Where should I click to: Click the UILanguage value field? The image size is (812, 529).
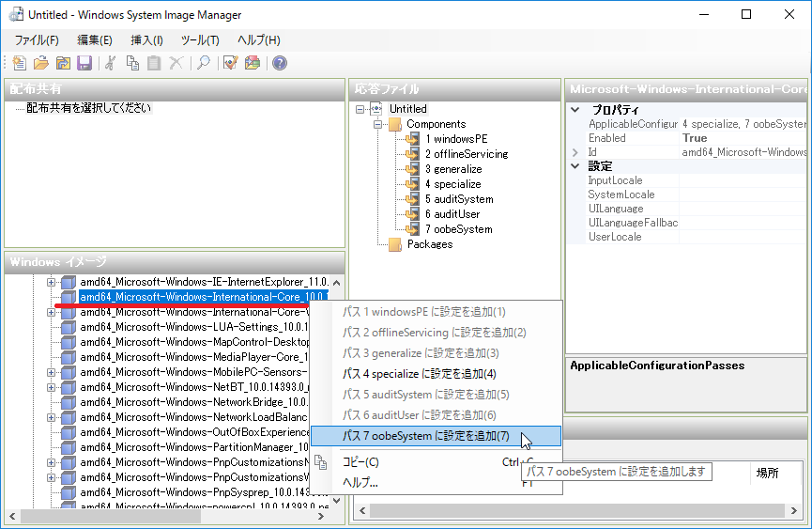[743, 209]
